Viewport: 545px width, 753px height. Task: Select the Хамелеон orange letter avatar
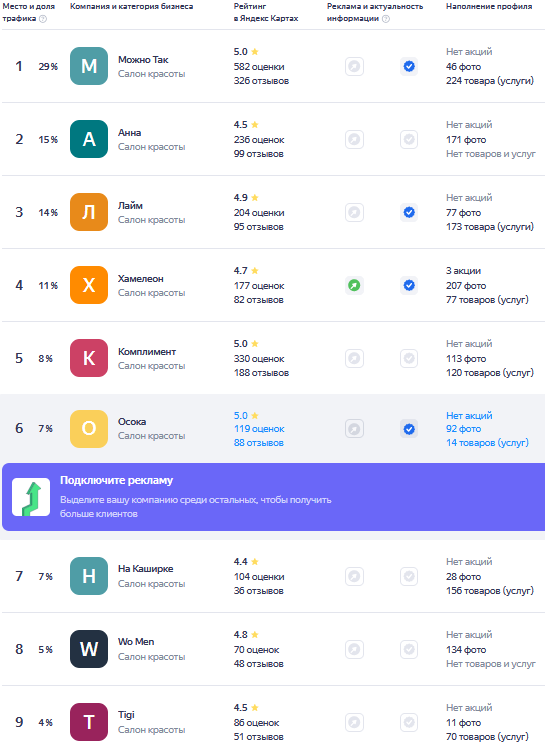click(89, 285)
